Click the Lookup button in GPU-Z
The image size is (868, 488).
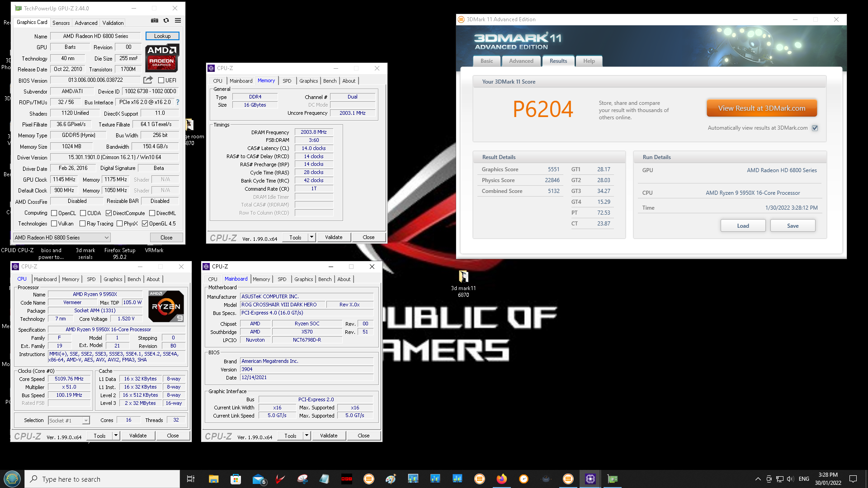[x=162, y=36]
